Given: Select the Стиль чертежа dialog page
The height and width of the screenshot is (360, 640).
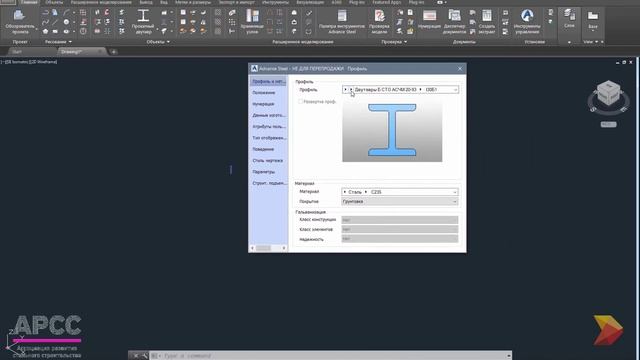Looking at the screenshot, I should click(x=268, y=161).
